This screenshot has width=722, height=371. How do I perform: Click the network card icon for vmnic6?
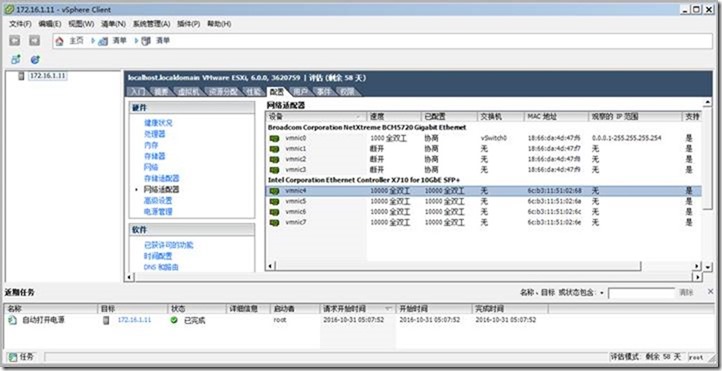click(x=274, y=212)
